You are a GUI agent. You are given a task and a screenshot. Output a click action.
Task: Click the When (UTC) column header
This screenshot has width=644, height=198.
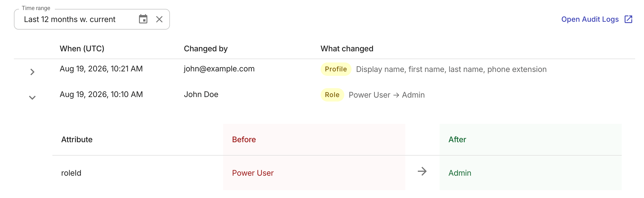point(82,49)
